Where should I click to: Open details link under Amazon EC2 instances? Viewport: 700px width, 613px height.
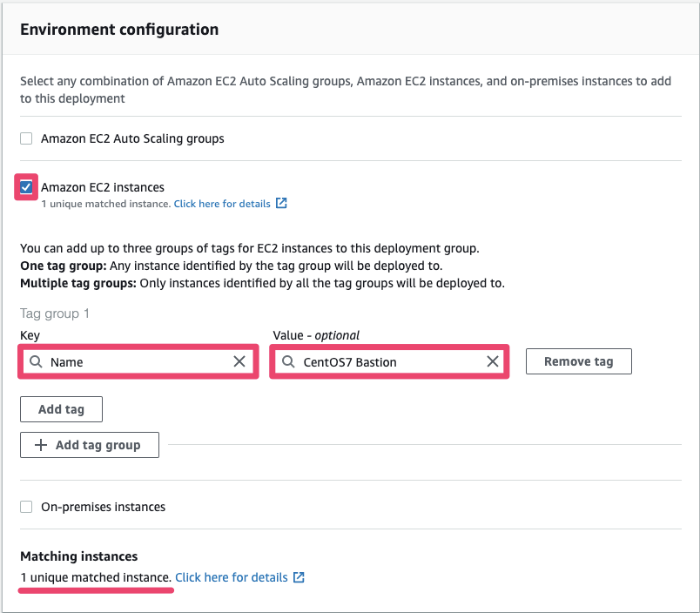222,204
